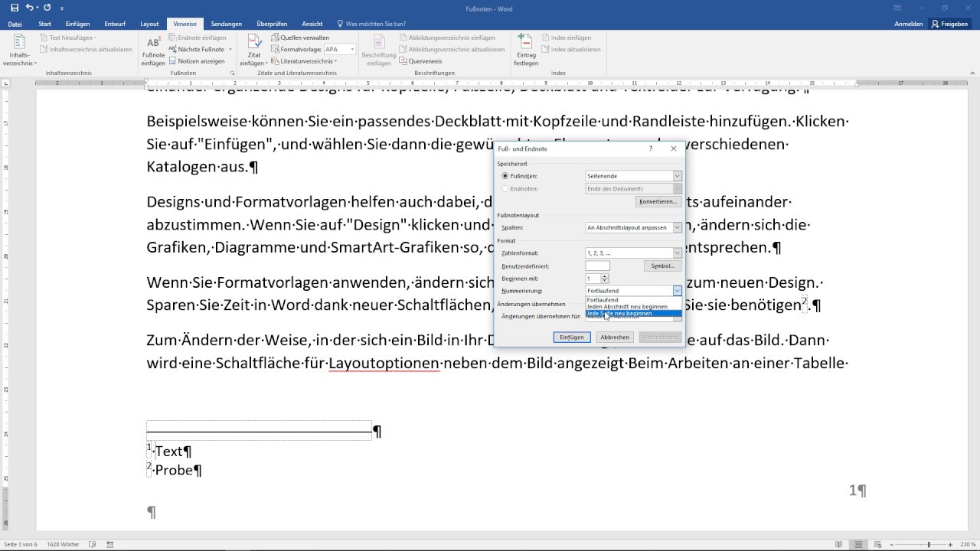Click Abbrechen in the footnote dialog
980x551 pixels.
(x=615, y=337)
